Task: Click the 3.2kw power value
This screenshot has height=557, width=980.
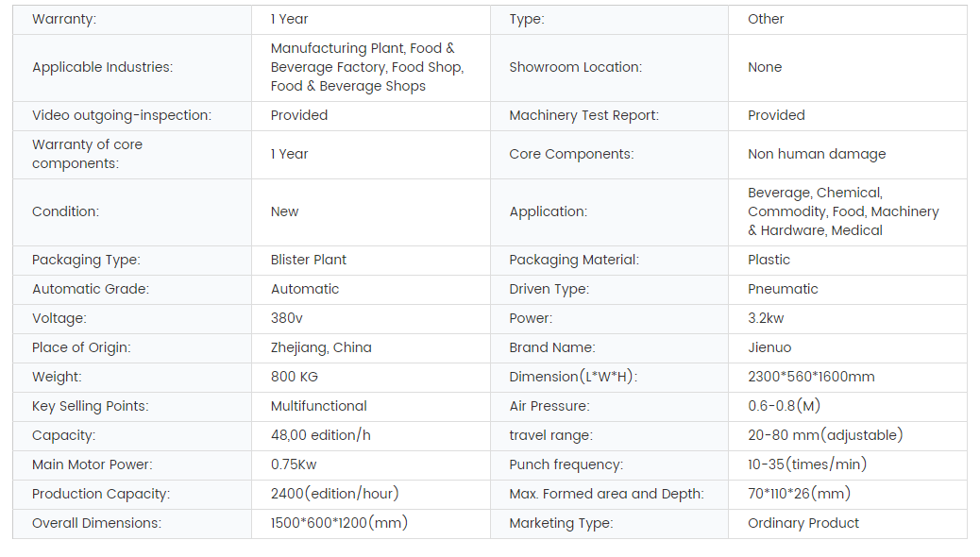Action: tap(766, 318)
